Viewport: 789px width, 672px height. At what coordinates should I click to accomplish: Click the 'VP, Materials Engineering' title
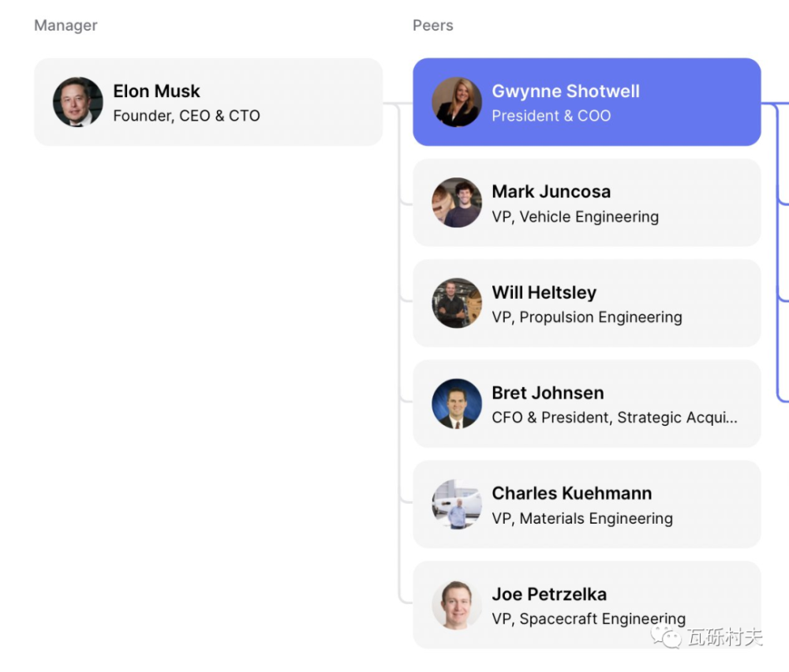click(x=582, y=518)
